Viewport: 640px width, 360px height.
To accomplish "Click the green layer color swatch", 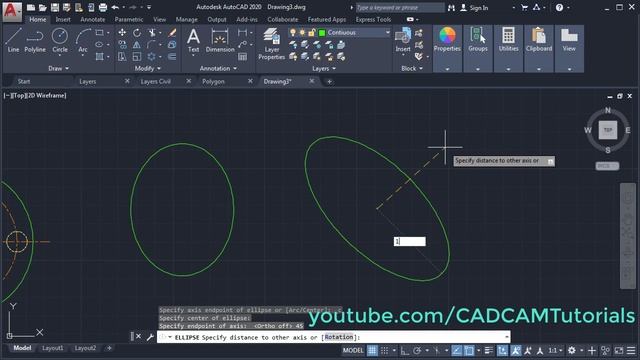I will tap(322, 33).
